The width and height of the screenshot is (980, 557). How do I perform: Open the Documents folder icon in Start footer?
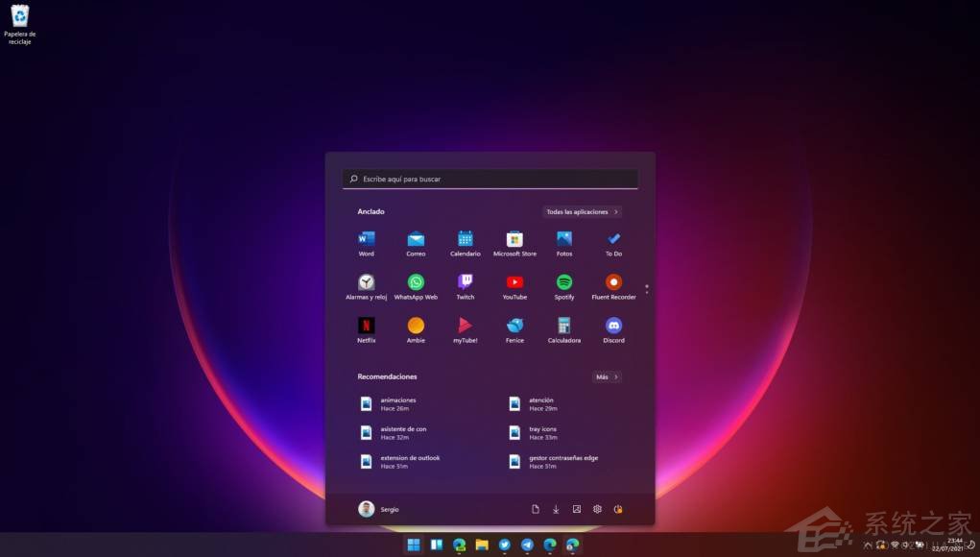(x=535, y=509)
